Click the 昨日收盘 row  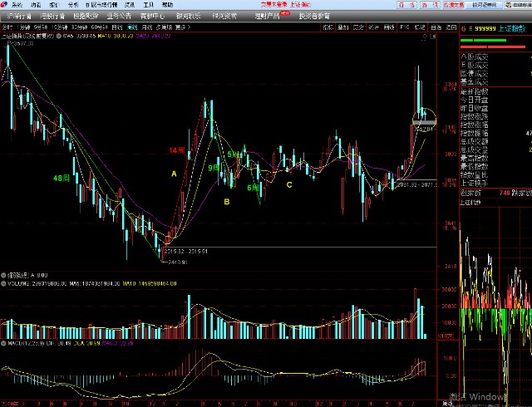coord(495,108)
